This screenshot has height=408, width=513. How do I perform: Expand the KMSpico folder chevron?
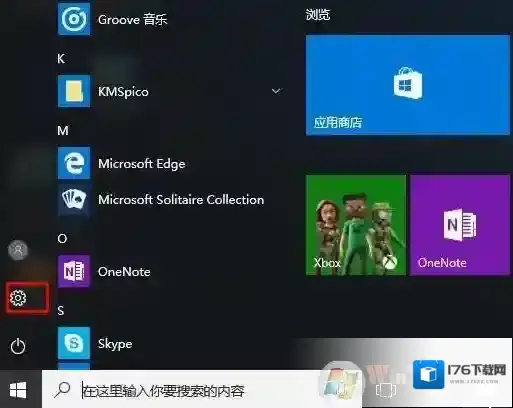[x=276, y=91]
